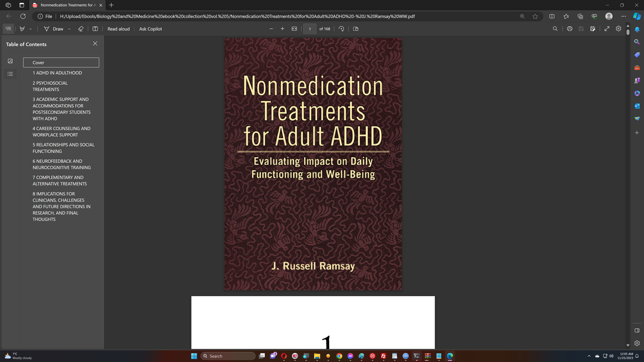Image resolution: width=644 pixels, height=362 pixels.
Task: Start Read aloud
Action: click(119, 29)
